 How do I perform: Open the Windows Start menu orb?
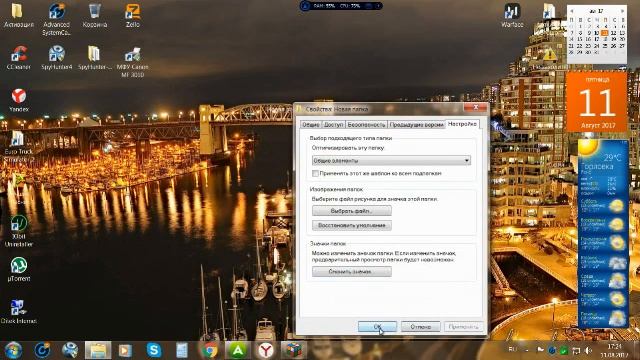point(13,350)
